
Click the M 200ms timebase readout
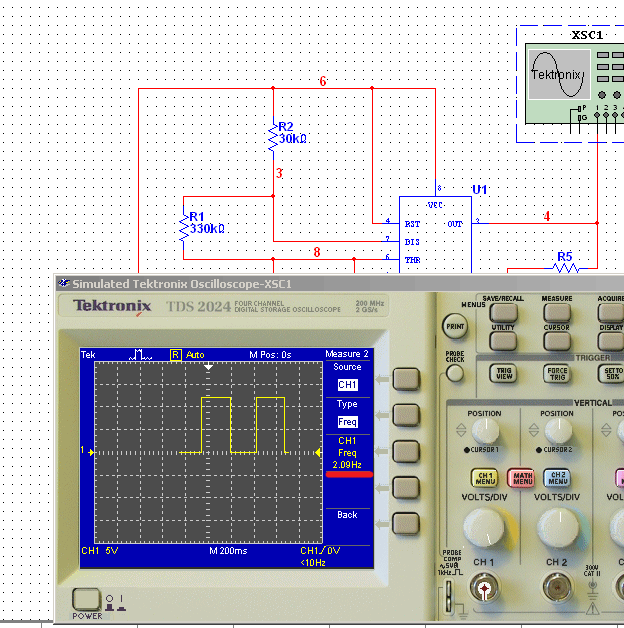(228, 551)
